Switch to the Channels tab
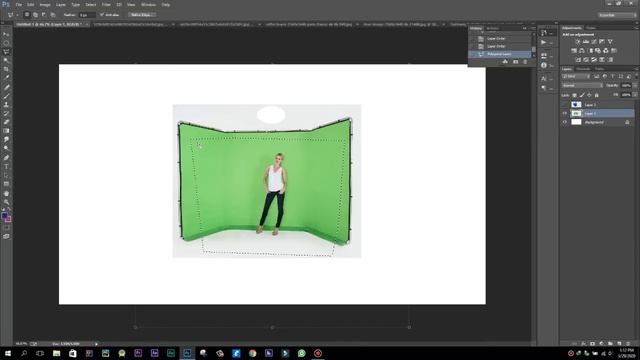640x360 pixels. tap(583, 69)
